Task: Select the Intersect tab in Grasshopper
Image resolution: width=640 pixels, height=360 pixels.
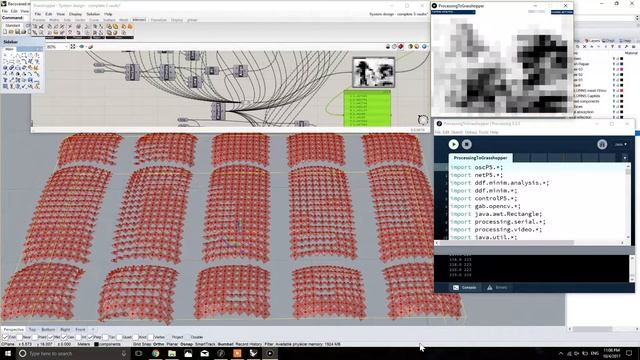Action: (139, 20)
